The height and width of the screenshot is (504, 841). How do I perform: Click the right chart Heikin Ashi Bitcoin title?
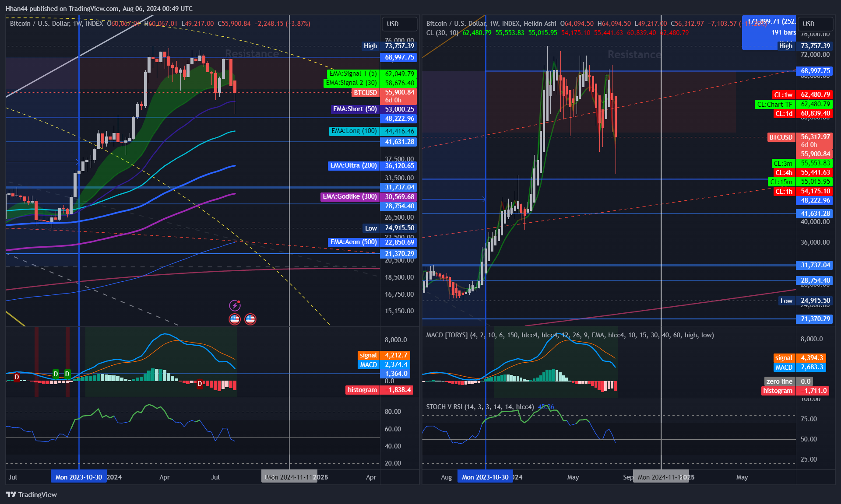[491, 24]
